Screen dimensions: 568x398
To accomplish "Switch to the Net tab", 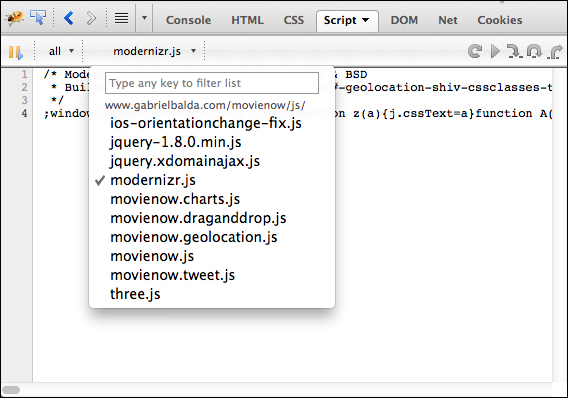I will 448,20.
